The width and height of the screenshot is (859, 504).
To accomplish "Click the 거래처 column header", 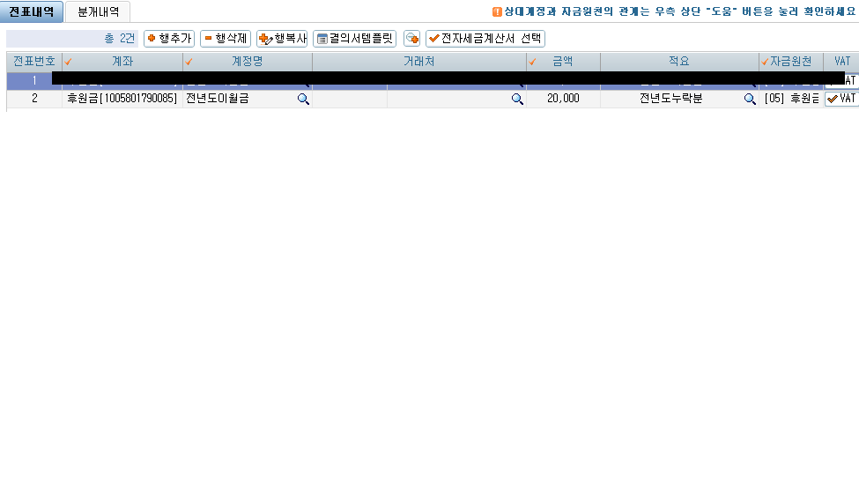I will [x=419, y=62].
